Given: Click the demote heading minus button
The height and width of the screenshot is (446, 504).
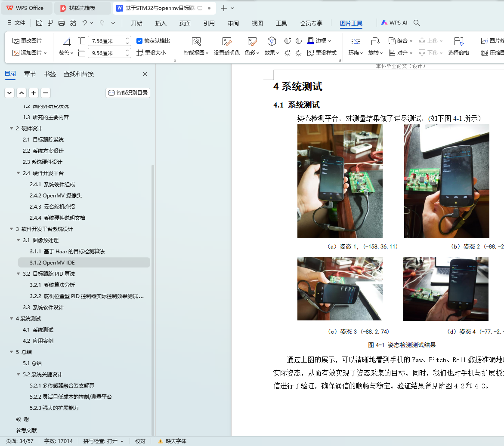Looking at the screenshot, I should pos(46,93).
